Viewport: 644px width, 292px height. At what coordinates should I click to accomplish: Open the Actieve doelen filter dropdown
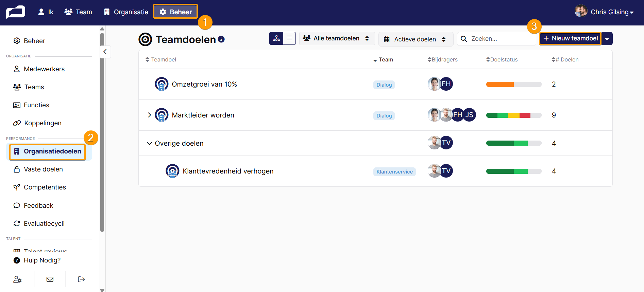pyautogui.click(x=416, y=39)
